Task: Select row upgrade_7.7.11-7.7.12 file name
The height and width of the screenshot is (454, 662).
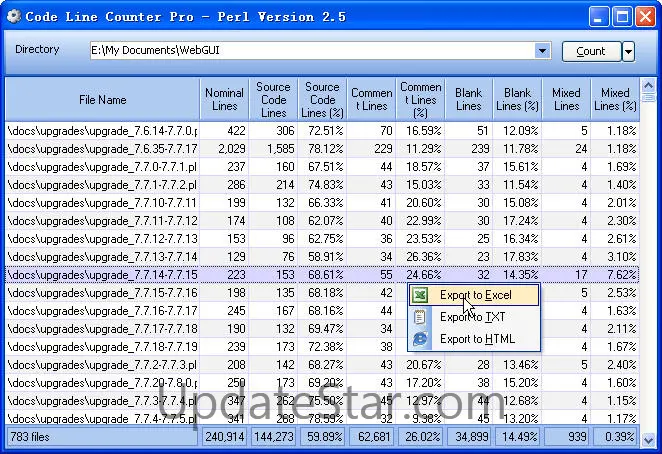Action: (103, 221)
